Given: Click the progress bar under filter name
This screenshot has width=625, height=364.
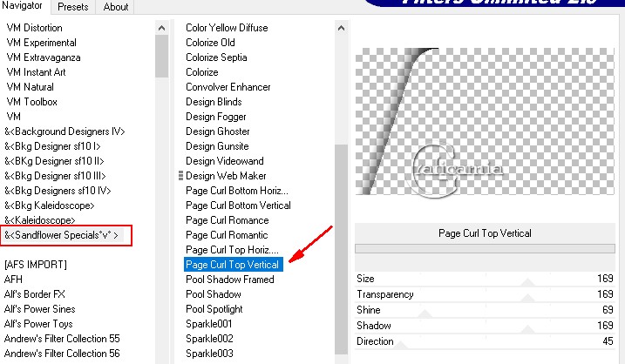Looking at the screenshot, I should pyautogui.click(x=485, y=248).
